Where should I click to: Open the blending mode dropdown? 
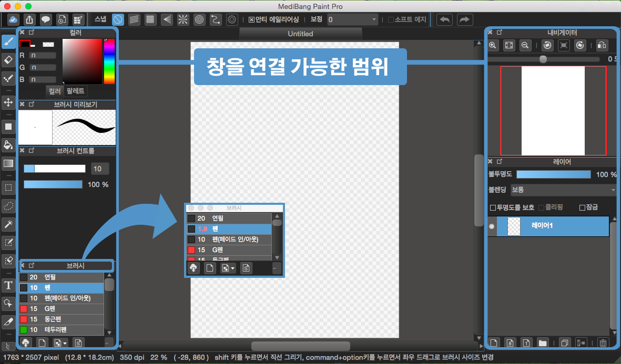(563, 190)
